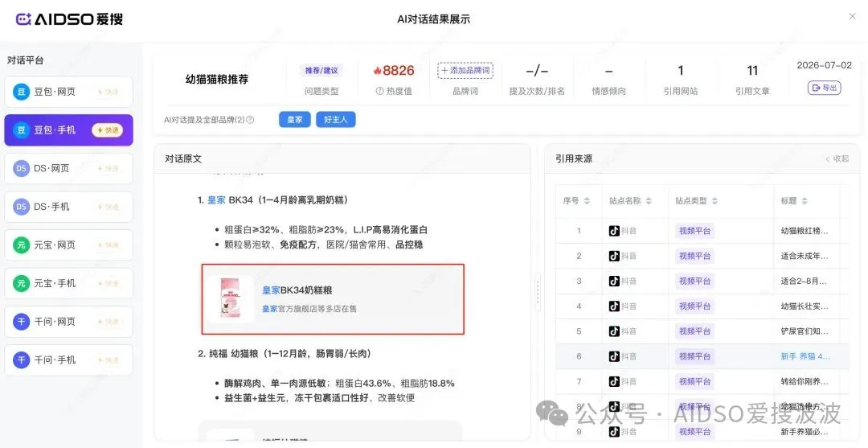Click the title 适合2-8月...

[x=804, y=281]
